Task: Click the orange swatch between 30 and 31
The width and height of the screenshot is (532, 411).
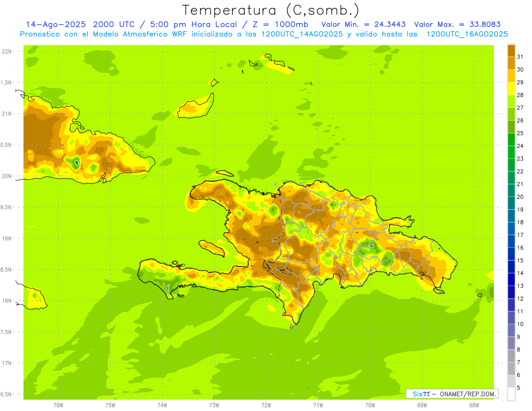Action: pos(511,63)
